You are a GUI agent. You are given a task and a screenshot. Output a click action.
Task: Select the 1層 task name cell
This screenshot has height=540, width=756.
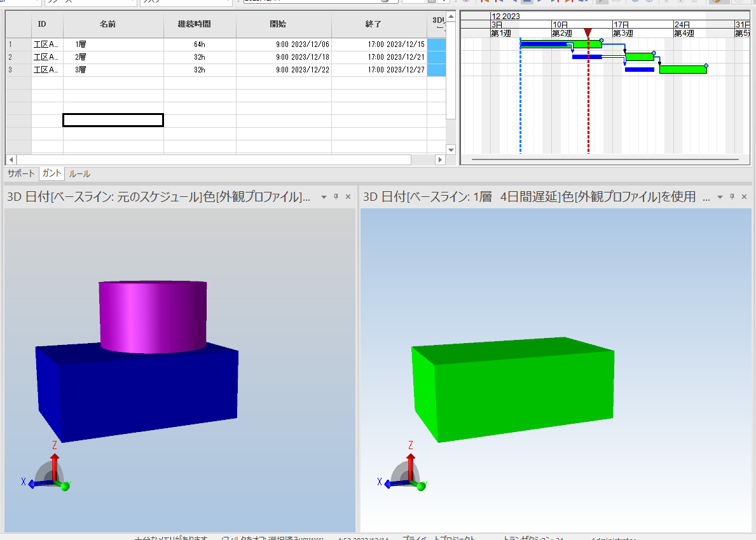[x=113, y=44]
